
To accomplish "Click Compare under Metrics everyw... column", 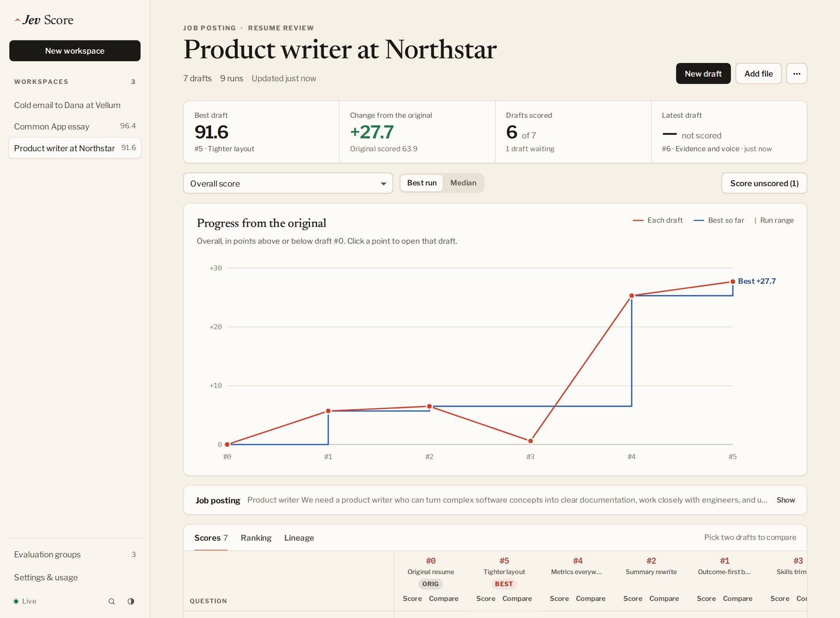I will (590, 599).
